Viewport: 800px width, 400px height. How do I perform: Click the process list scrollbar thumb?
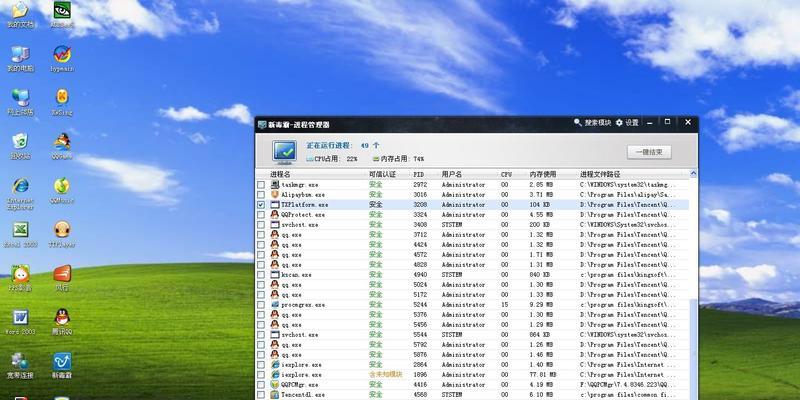coord(693,349)
